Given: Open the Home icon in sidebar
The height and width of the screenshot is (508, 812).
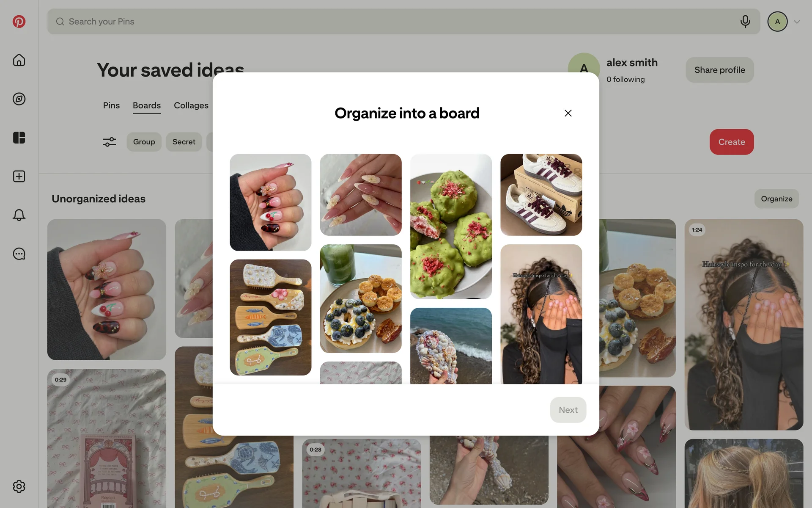Looking at the screenshot, I should tap(19, 60).
